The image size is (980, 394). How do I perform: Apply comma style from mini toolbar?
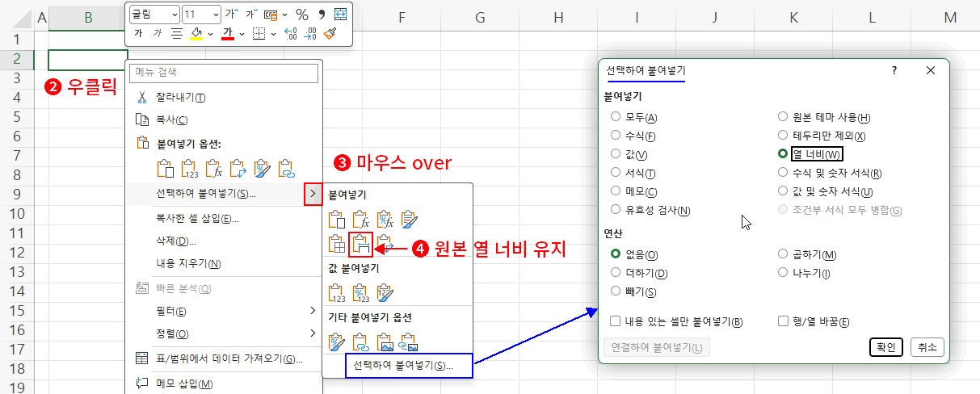322,15
